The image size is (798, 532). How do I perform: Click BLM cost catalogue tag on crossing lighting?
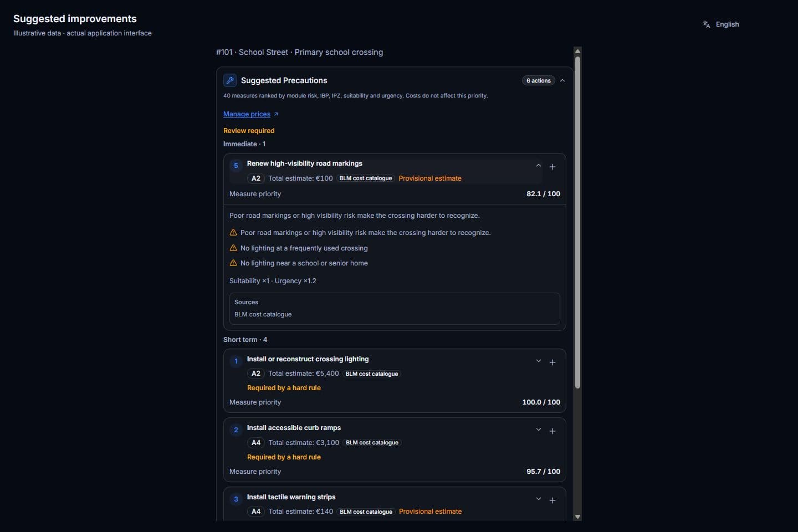coord(372,374)
